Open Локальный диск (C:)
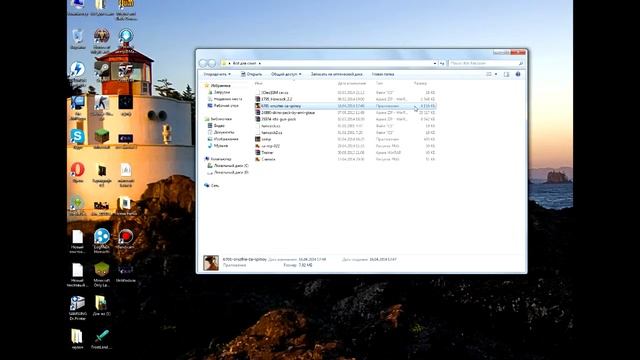Image resolution: width=640 pixels, height=360 pixels. pos(231,166)
